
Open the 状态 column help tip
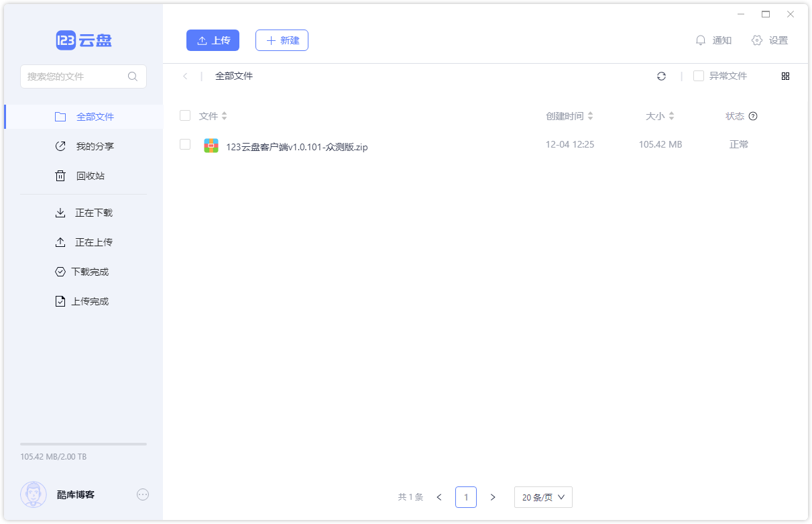point(753,115)
